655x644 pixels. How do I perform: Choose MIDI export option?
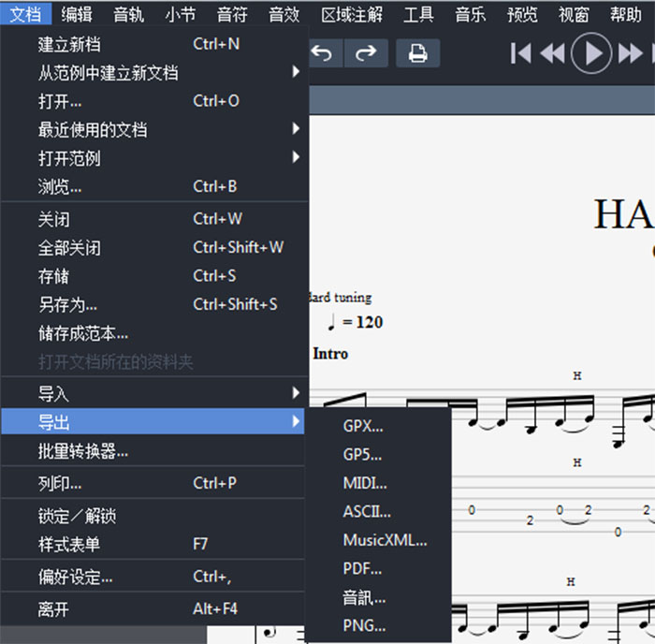[x=365, y=483]
